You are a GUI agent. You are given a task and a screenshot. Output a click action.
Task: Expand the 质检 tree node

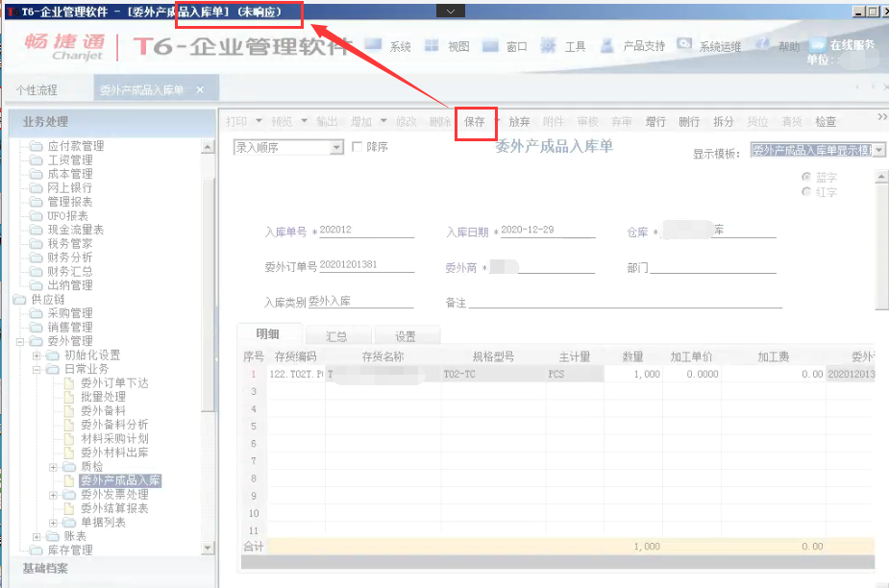coord(53,467)
